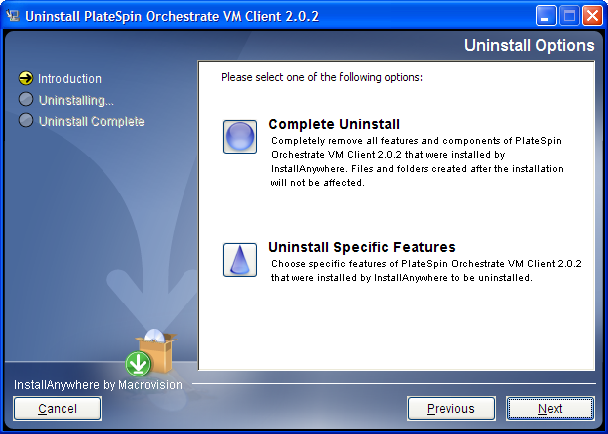Go back with the Previous button
This screenshot has height=434, width=608.
pos(451,408)
